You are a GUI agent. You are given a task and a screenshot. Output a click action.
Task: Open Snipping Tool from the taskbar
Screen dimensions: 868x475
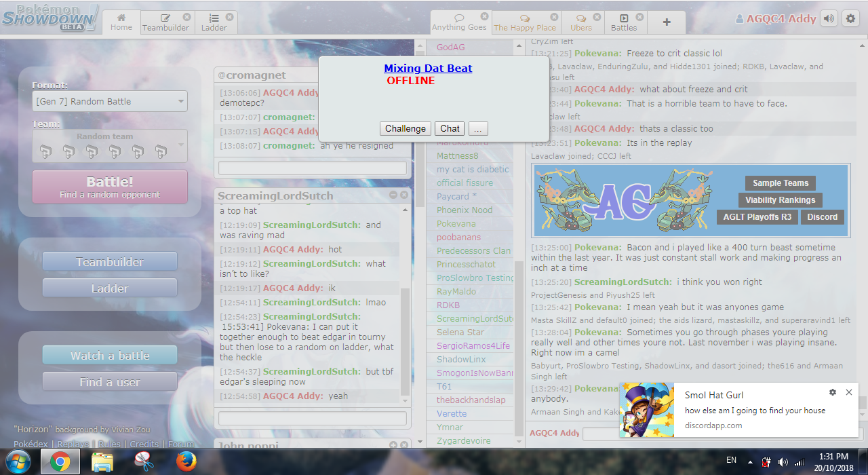pos(144,462)
